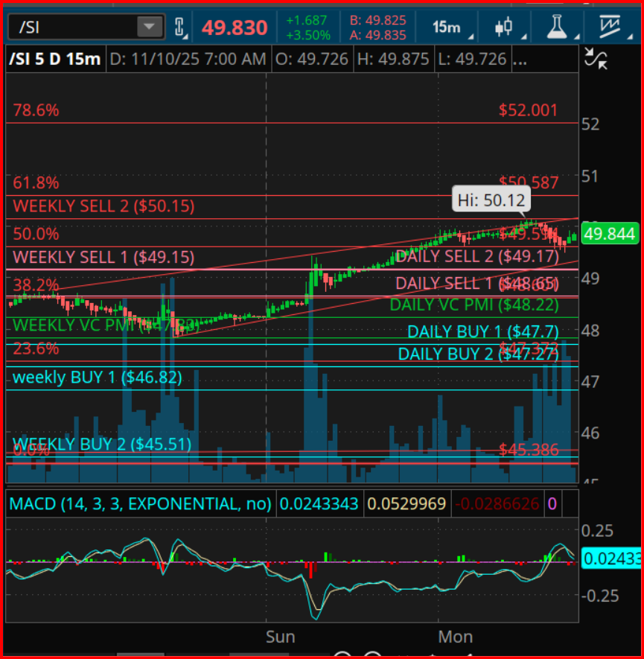The image size is (644, 659).
Task: Click inside the /SI symbol input field
Action: pos(74,25)
